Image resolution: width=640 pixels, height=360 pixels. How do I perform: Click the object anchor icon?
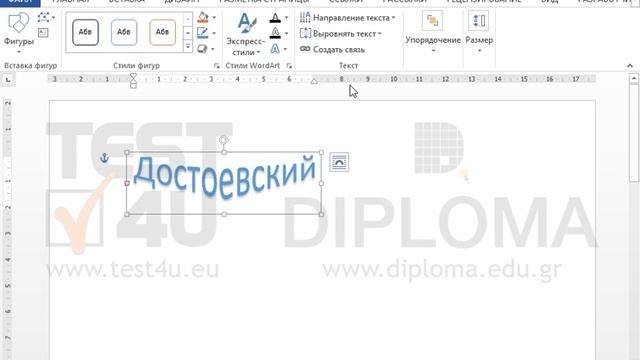[104, 158]
